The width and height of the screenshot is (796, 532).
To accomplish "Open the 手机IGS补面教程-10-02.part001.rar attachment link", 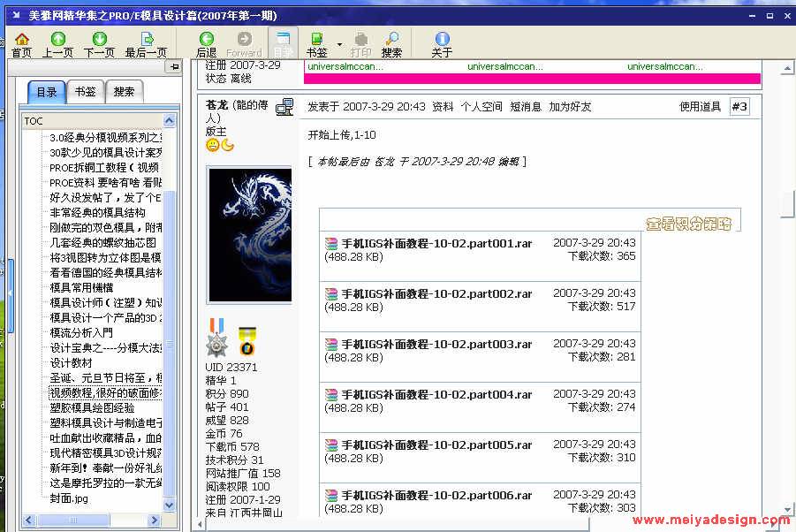I will [436, 243].
